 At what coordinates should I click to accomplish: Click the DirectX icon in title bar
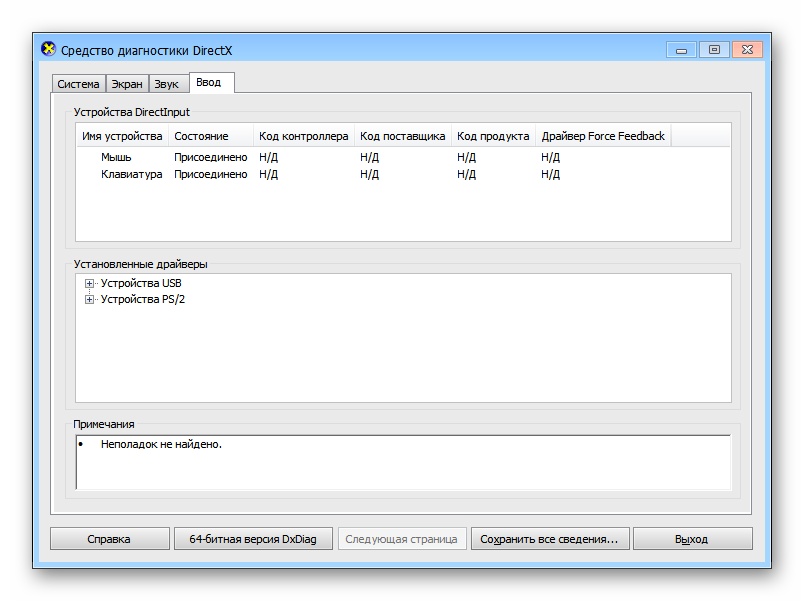coord(48,49)
